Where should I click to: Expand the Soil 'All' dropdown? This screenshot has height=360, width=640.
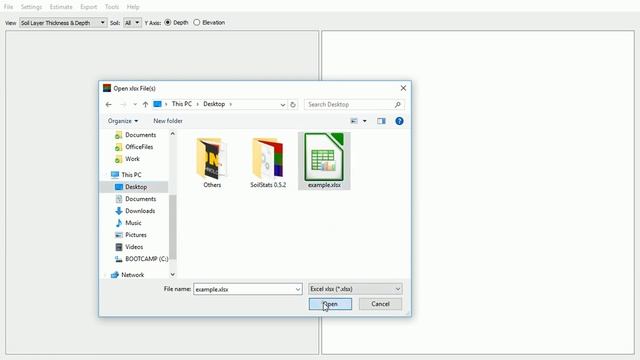pos(132,23)
